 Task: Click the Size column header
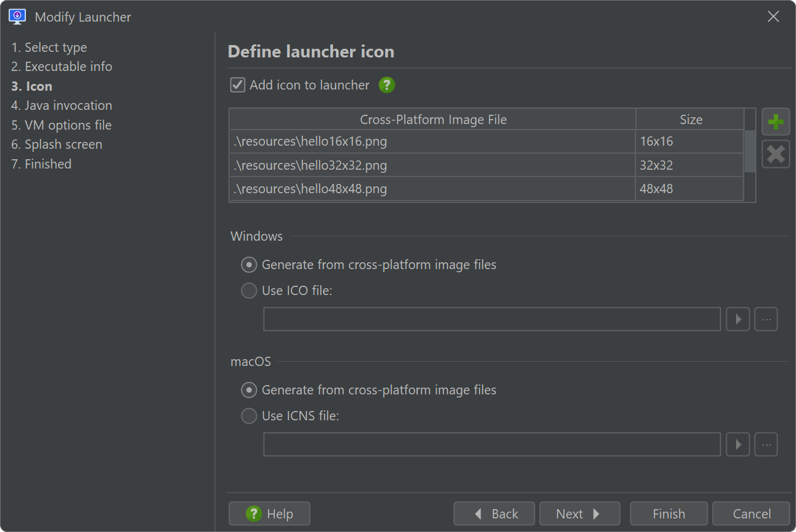[690, 120]
